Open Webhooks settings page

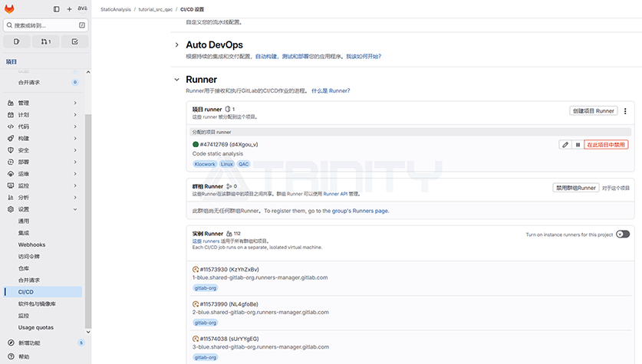click(x=32, y=244)
